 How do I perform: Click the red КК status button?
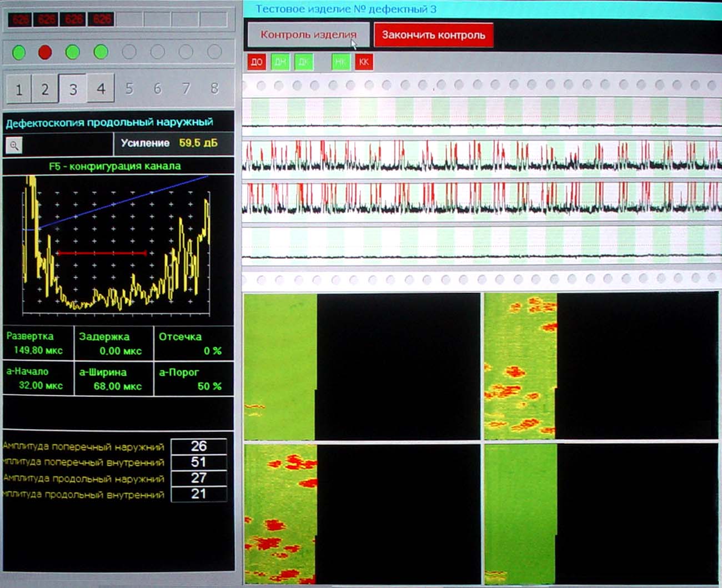pos(364,62)
